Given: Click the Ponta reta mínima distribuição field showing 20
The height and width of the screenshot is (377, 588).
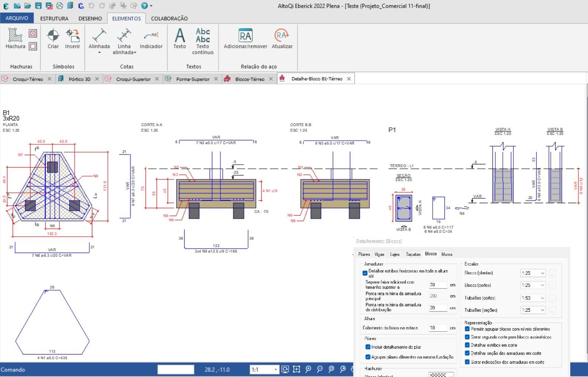Looking at the screenshot, I should (x=438, y=308).
